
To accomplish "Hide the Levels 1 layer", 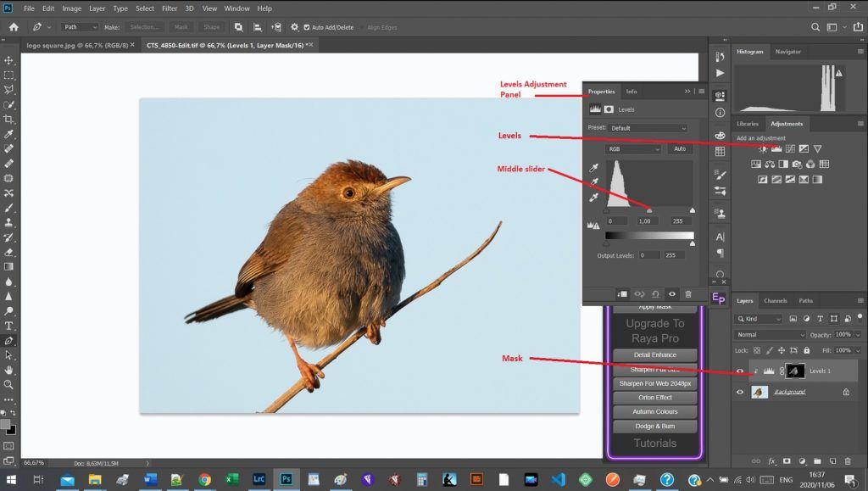I will 740,371.
